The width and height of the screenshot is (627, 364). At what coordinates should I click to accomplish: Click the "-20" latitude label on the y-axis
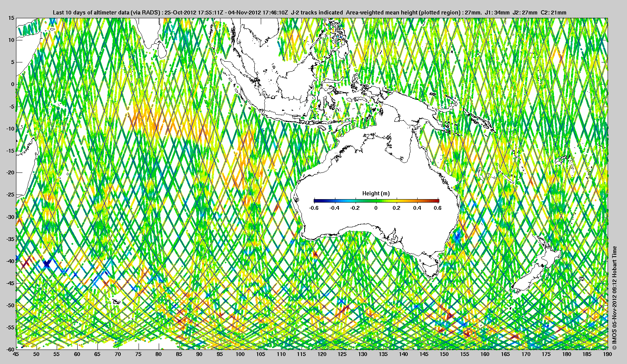[x=10, y=173]
